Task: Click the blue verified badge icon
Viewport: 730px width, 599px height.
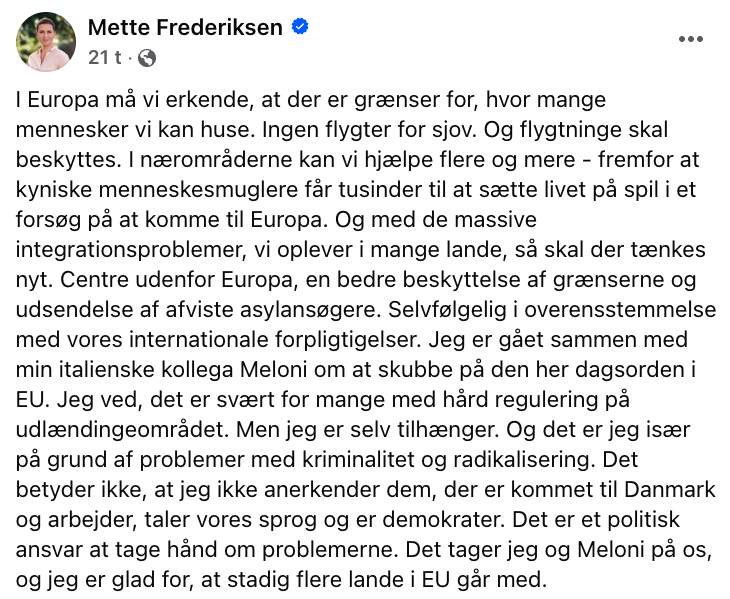Action: (299, 28)
